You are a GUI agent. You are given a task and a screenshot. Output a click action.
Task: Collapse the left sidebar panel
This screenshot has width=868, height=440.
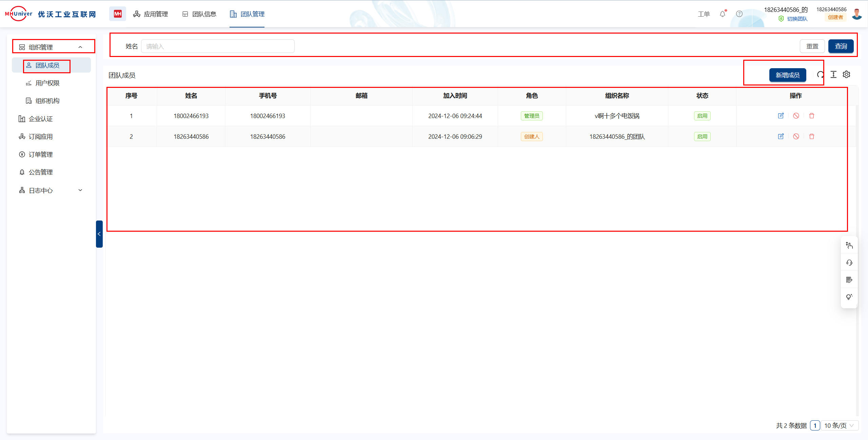pos(99,234)
